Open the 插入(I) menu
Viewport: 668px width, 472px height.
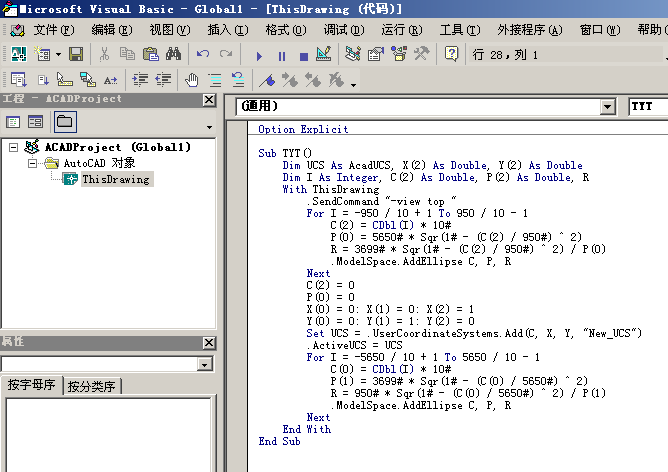click(227, 30)
